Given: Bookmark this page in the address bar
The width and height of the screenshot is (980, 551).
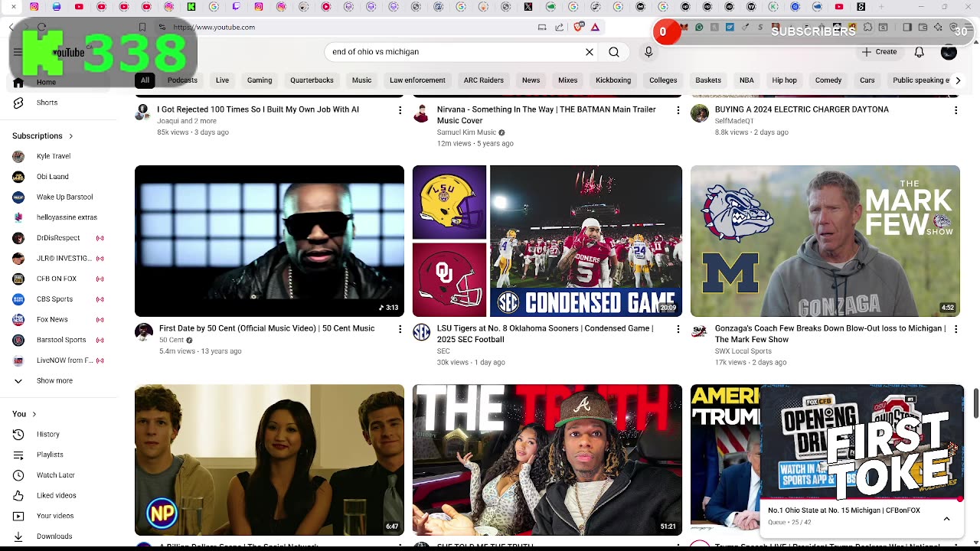Looking at the screenshot, I should [x=142, y=27].
